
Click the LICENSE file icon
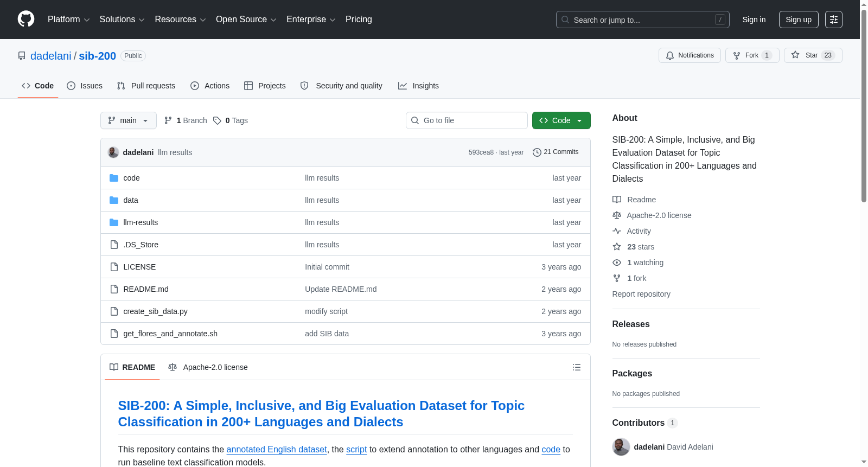114,267
